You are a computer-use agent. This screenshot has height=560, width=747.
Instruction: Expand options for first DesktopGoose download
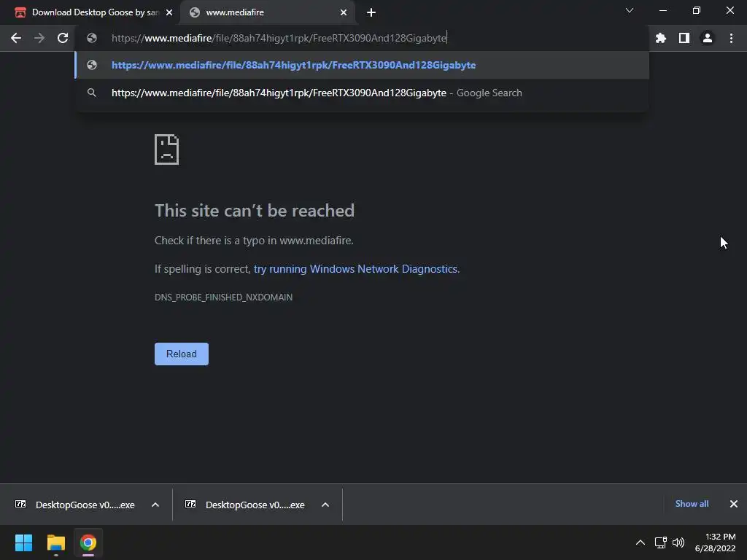[155, 505]
